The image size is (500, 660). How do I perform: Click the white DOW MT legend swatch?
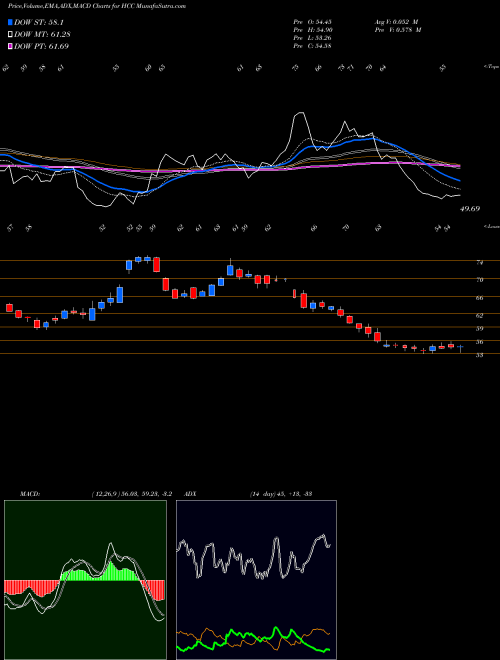coord(10,35)
